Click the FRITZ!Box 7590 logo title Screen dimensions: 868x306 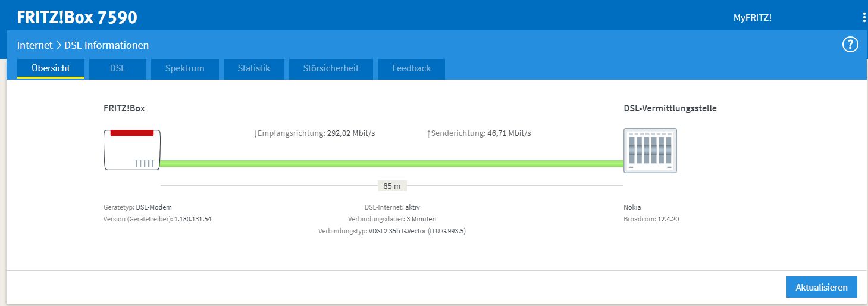click(77, 17)
